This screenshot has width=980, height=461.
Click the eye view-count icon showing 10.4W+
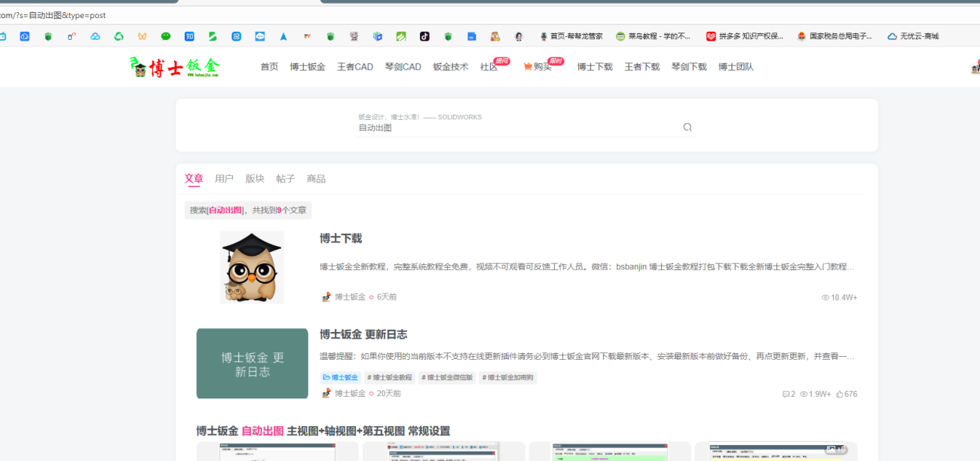point(825,297)
